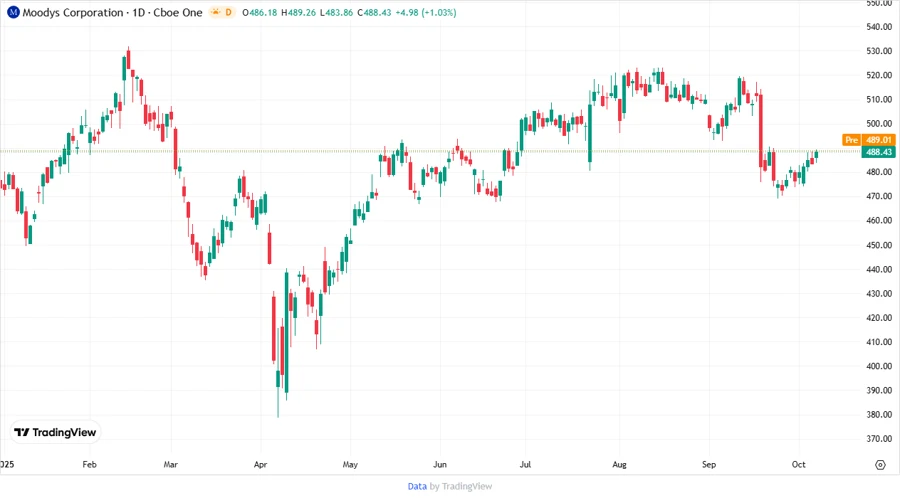Viewport: 900px width, 498px height.
Task: Click the Aug label on time axis
Action: click(619, 465)
